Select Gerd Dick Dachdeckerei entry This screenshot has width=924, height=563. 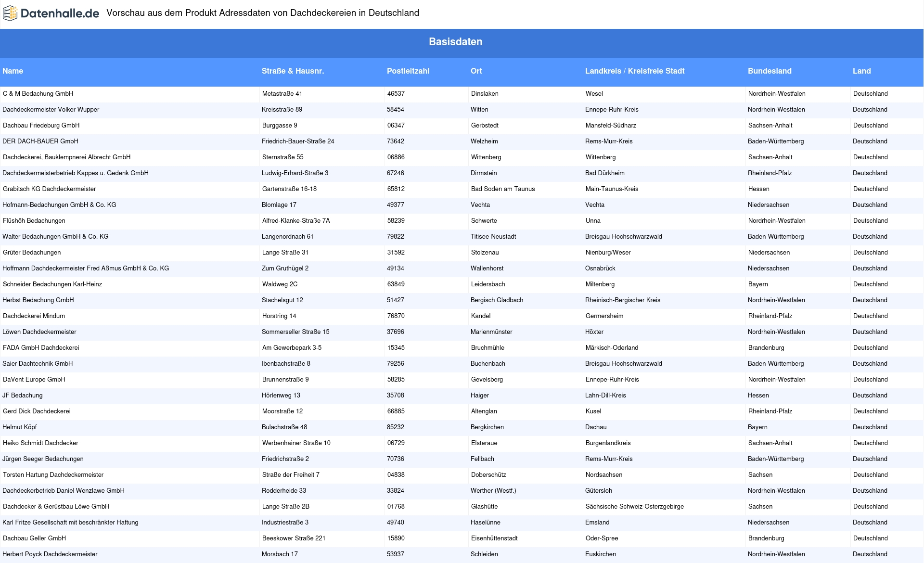[x=37, y=411]
